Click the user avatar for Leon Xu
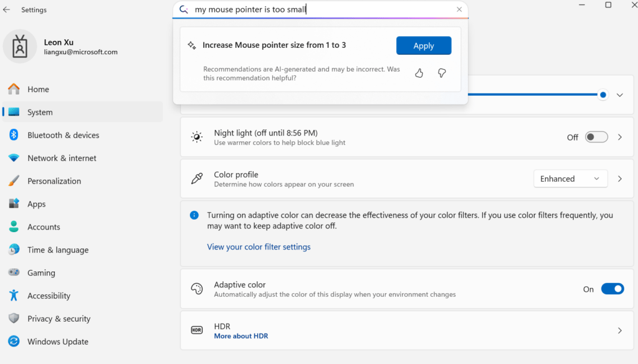Screen dimensions: 638x364 click(x=20, y=47)
